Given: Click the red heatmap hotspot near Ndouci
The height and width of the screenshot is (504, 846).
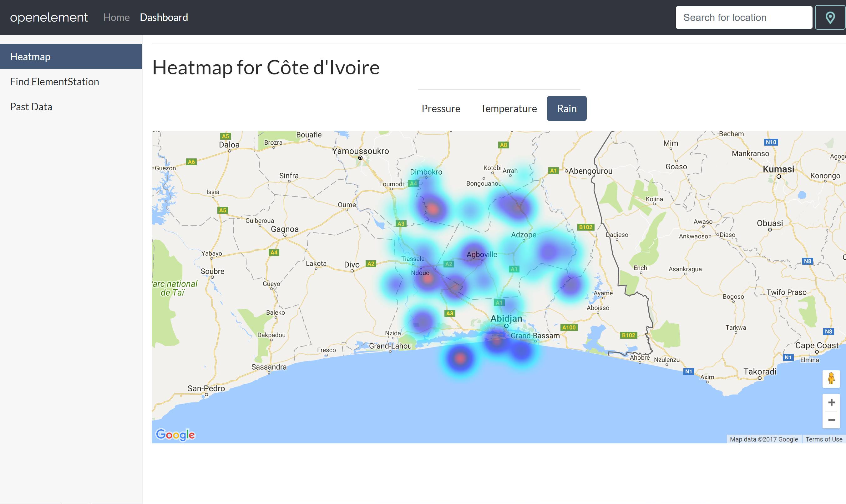Looking at the screenshot, I should click(x=428, y=279).
